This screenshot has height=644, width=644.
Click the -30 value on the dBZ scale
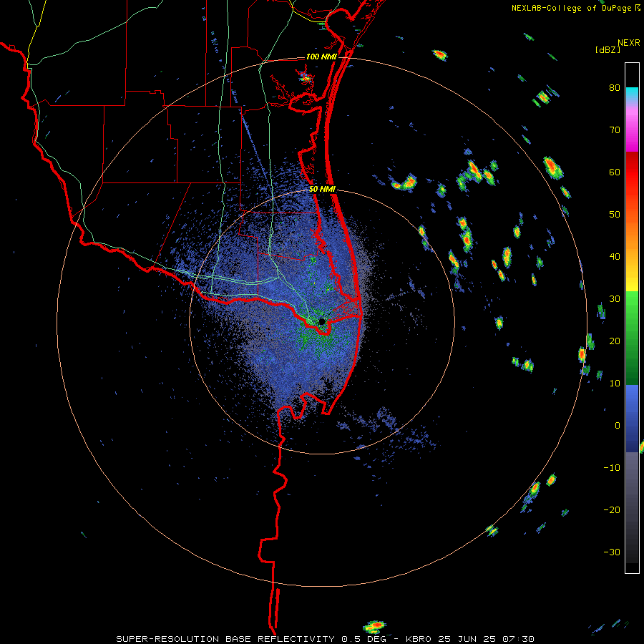coord(612,552)
